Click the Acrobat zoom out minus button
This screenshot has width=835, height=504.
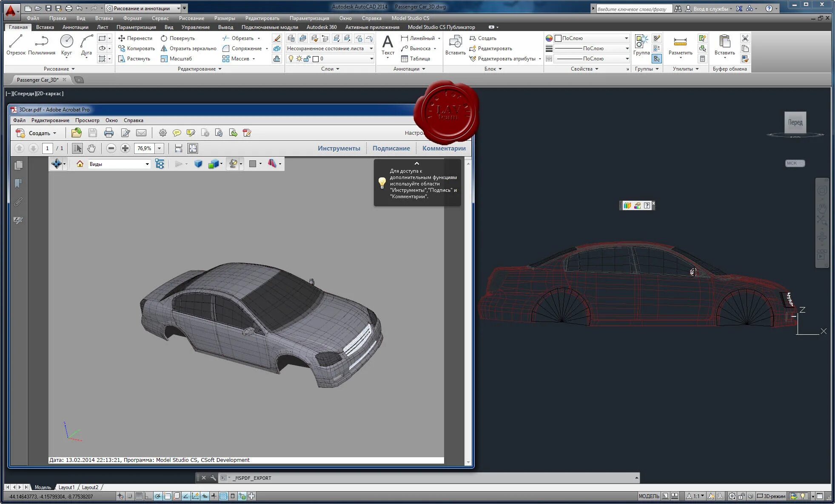(x=111, y=148)
